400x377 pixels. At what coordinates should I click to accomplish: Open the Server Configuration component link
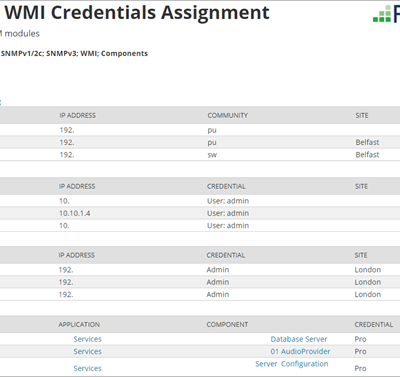coord(292,364)
